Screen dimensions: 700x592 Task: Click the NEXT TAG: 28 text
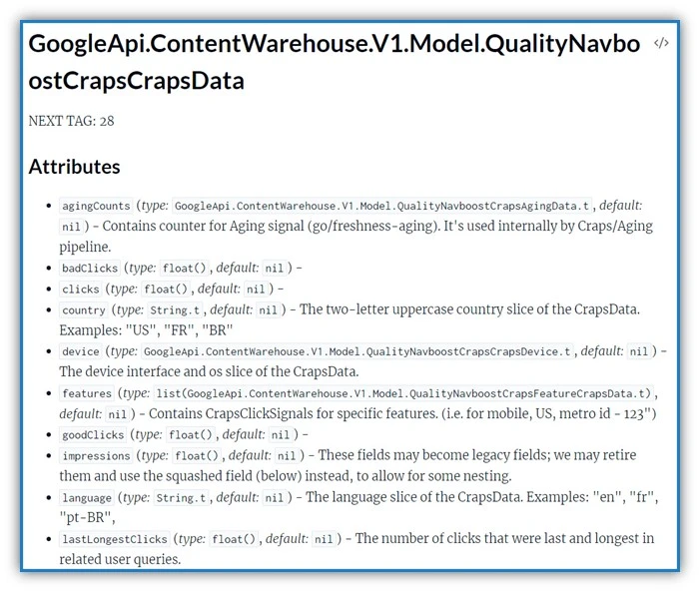[71, 121]
